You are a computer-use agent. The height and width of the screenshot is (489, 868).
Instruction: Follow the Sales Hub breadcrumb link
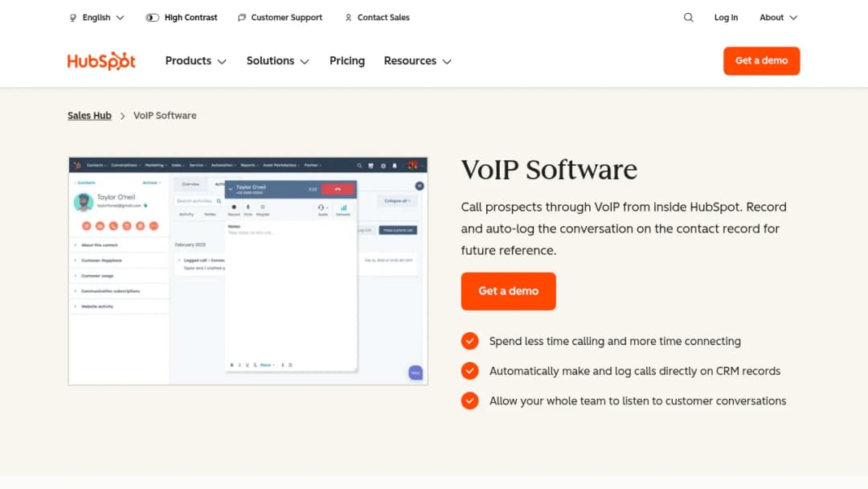(x=90, y=115)
